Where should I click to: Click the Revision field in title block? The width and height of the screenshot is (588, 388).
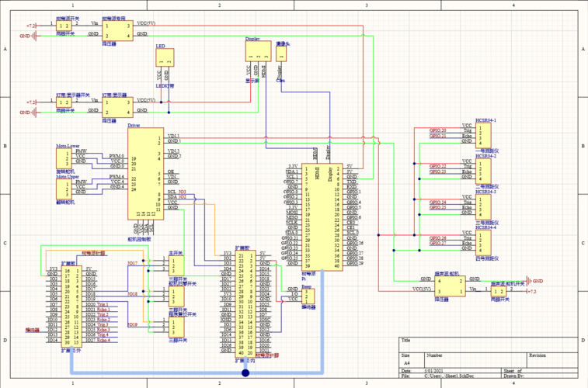tap(552, 360)
